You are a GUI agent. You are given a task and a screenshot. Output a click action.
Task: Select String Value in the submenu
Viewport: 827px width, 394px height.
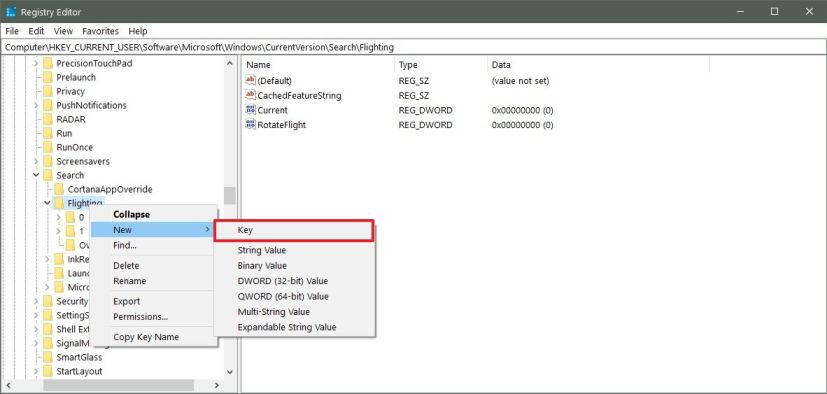(x=294, y=251)
